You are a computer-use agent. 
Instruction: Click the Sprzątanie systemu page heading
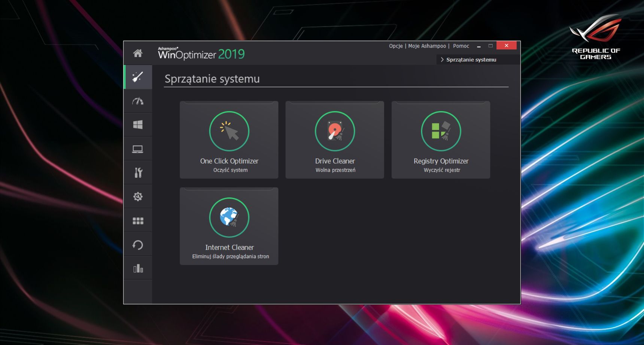[212, 79]
